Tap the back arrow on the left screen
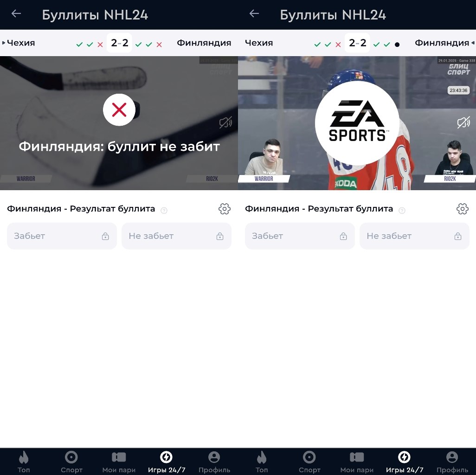This screenshot has height=475, width=476. click(16, 14)
